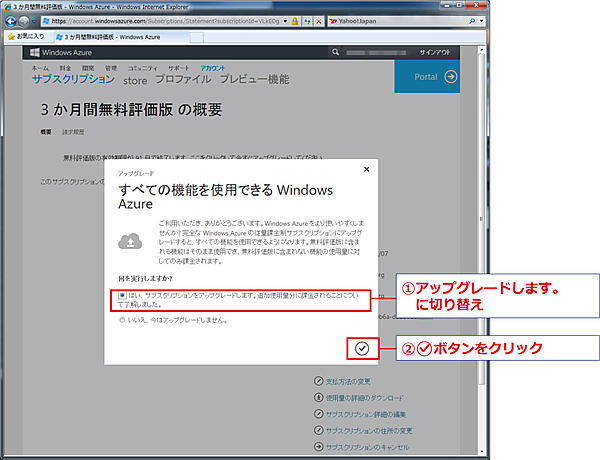Switch to the store tab
600x460 pixels.
pyautogui.click(x=135, y=80)
